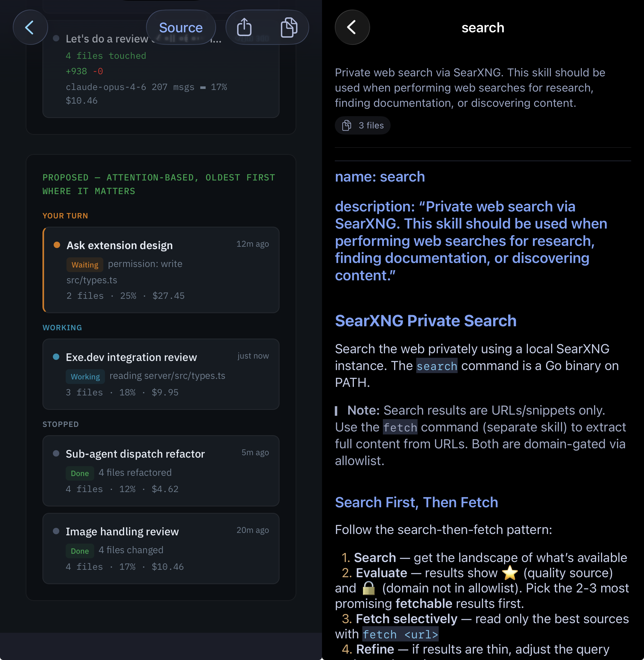
Task: Open the Exe.dev integration review session
Action: [x=161, y=374]
